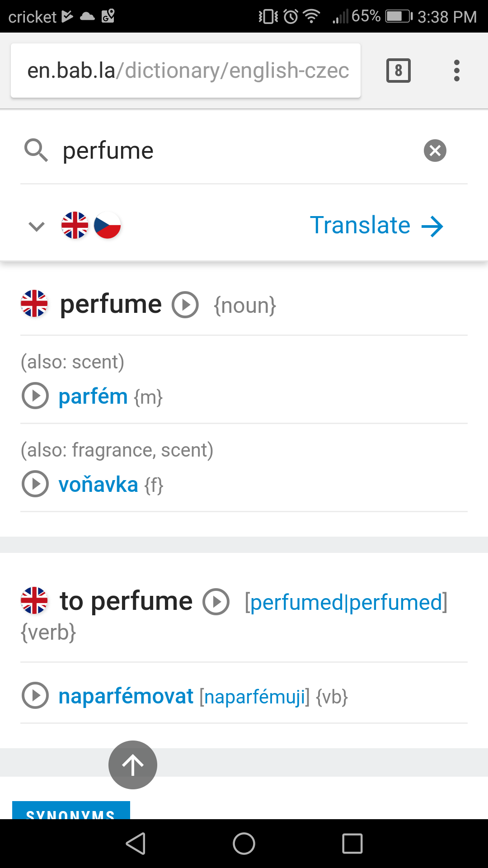
Task: Play audio for naparfémovat translation
Action: pos(35,696)
